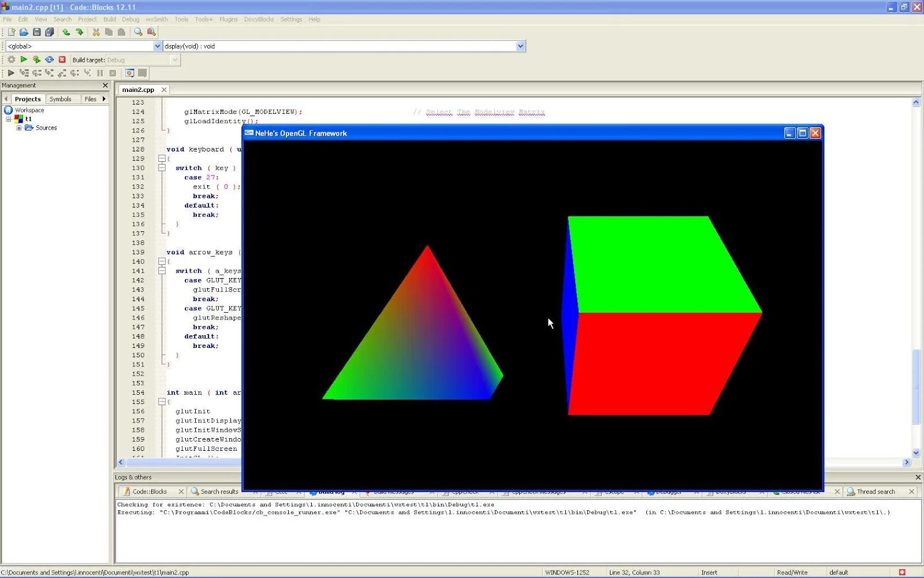Start debugging with the debug play icon
This screenshot has height=578, width=924.
[11, 73]
